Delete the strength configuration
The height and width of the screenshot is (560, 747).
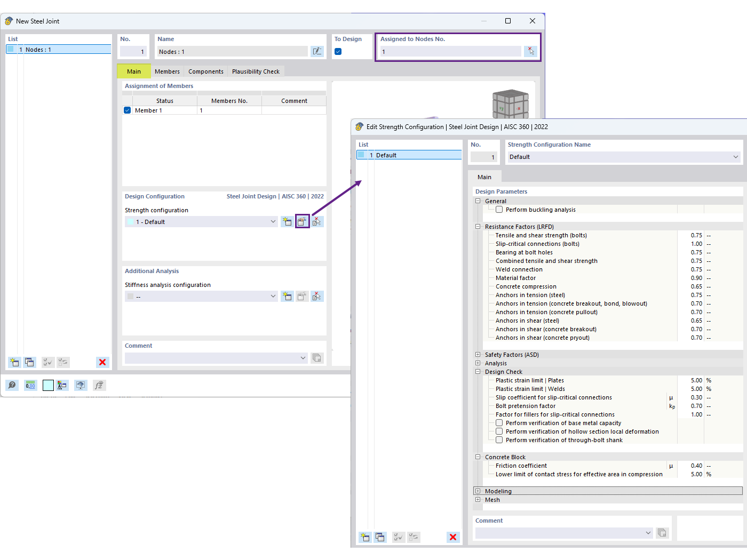pyautogui.click(x=317, y=221)
